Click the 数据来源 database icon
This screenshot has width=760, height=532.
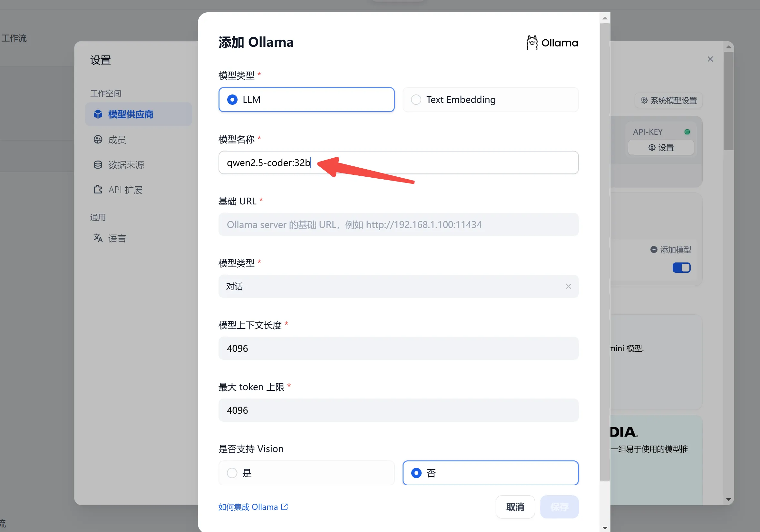98,164
